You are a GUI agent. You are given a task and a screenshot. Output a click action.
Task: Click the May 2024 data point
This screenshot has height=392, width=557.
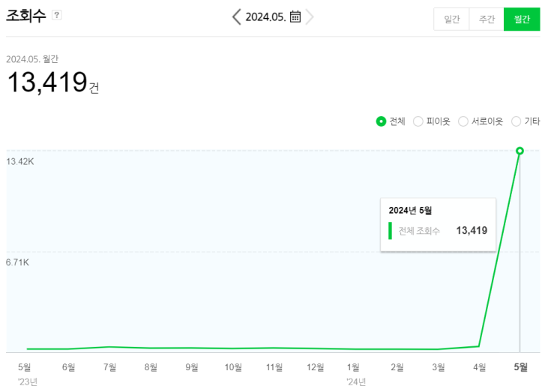(520, 151)
